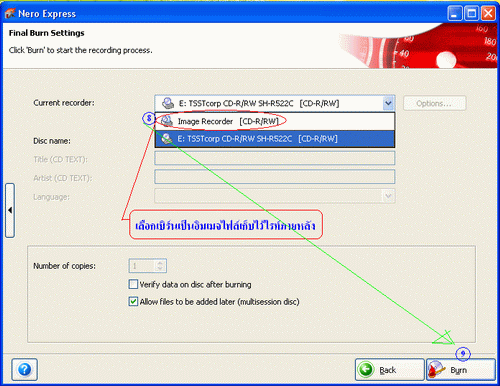Click the Image Recorder drive icon
500x386 pixels.
(x=167, y=121)
